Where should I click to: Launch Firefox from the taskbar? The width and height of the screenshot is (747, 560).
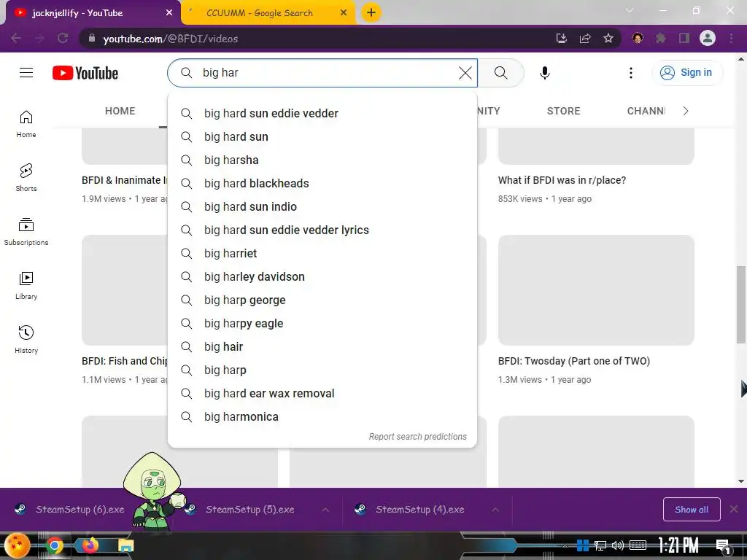pyautogui.click(x=90, y=545)
